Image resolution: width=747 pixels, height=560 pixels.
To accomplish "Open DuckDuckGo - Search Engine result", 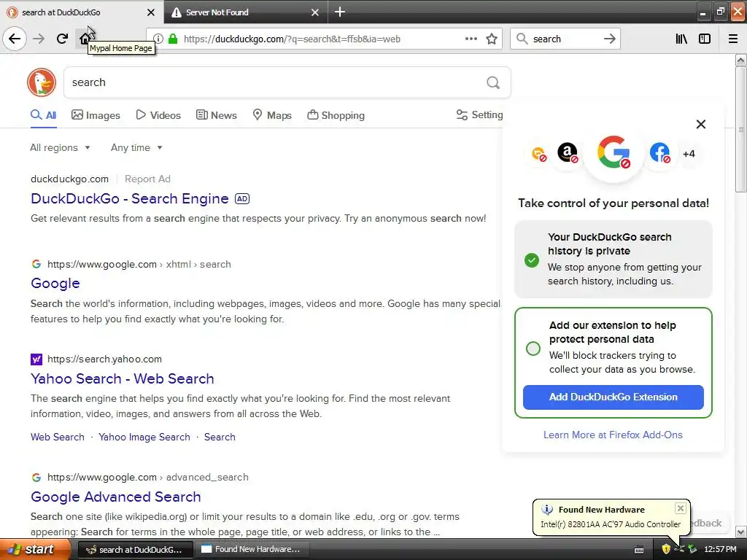I will click(130, 198).
